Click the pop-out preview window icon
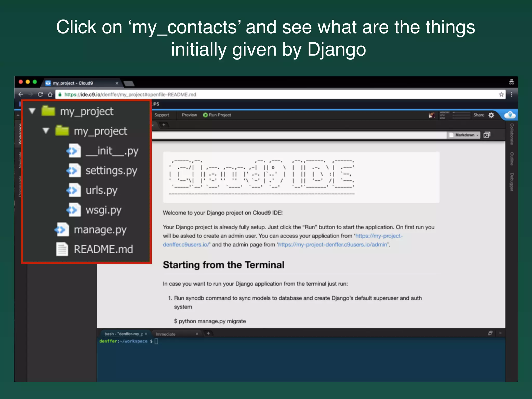This screenshot has width=532, height=399. pyautogui.click(x=487, y=135)
